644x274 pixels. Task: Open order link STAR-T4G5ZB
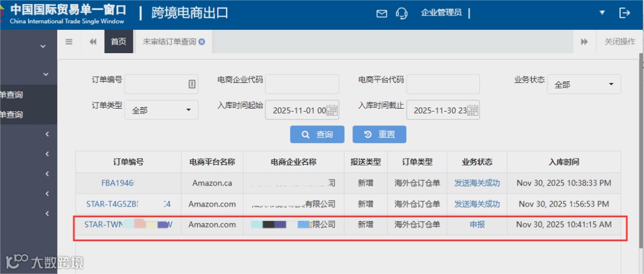[129, 204]
